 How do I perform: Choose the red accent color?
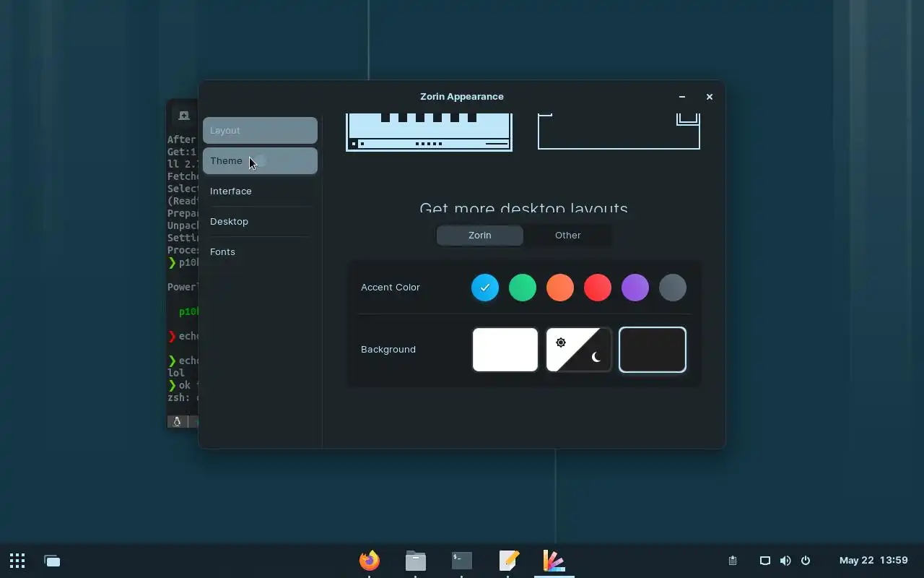tap(598, 288)
